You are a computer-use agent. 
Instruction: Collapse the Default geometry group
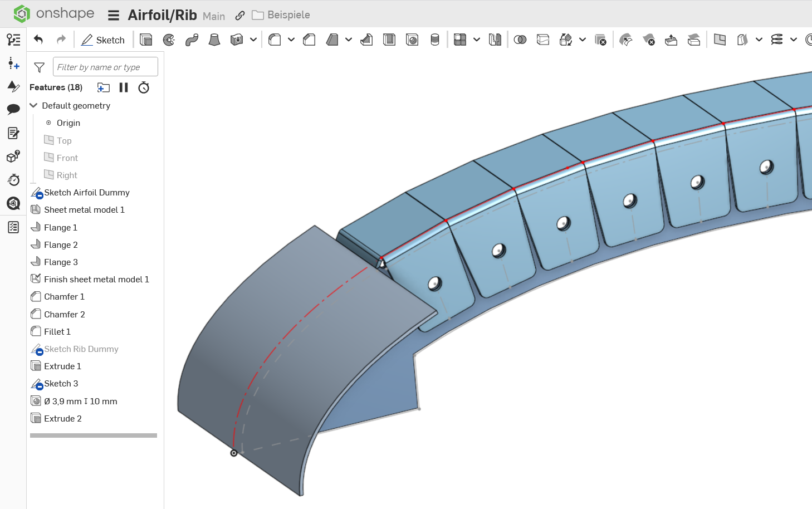[33, 105]
